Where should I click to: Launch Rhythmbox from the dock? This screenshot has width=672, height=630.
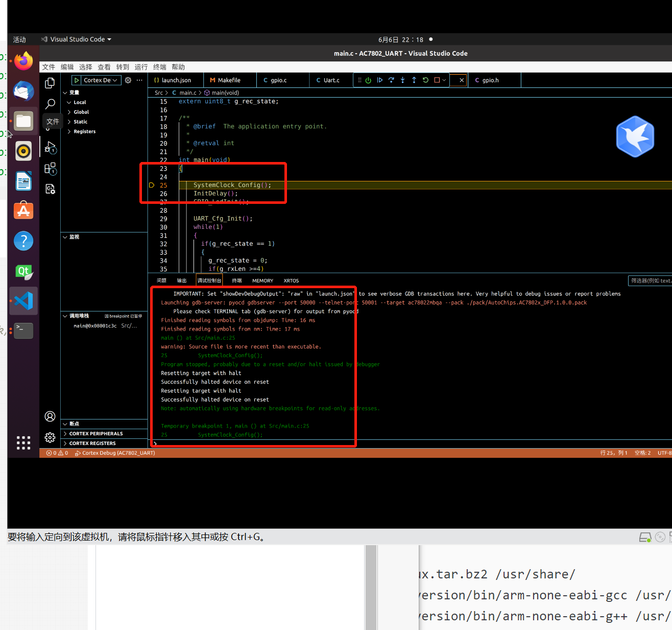23,151
